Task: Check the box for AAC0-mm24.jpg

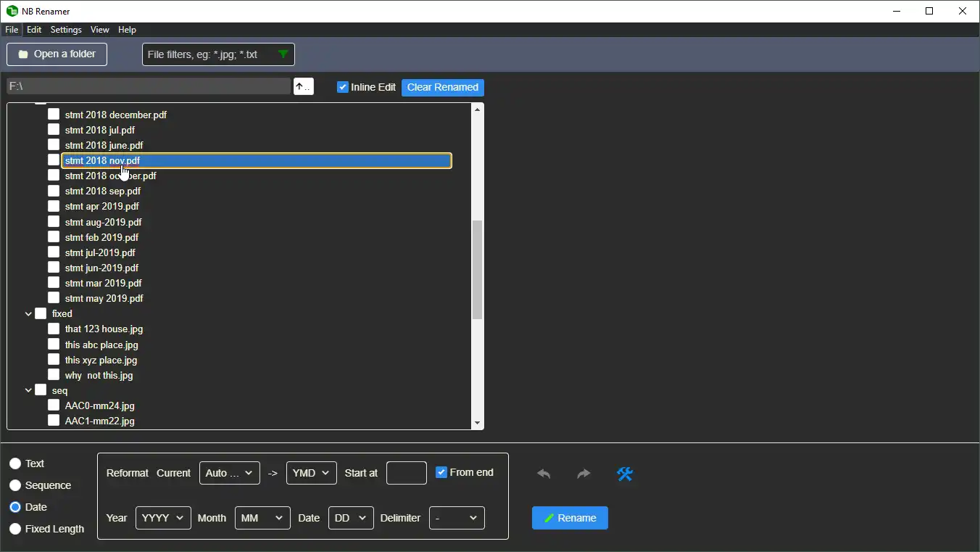Action: 54,405
